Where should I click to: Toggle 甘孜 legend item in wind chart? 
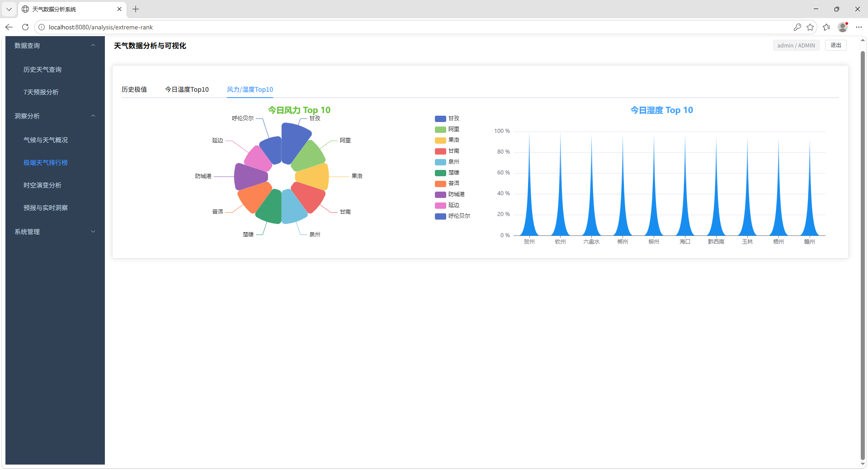point(447,118)
